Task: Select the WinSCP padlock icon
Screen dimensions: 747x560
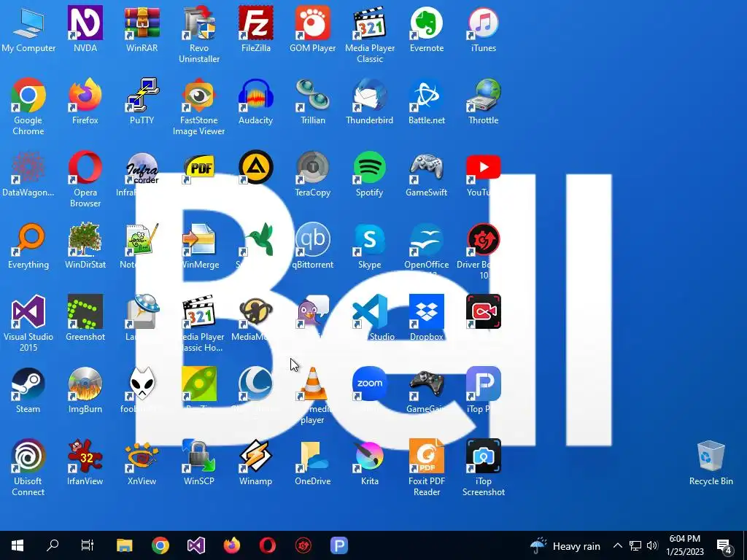Action: pos(199,456)
